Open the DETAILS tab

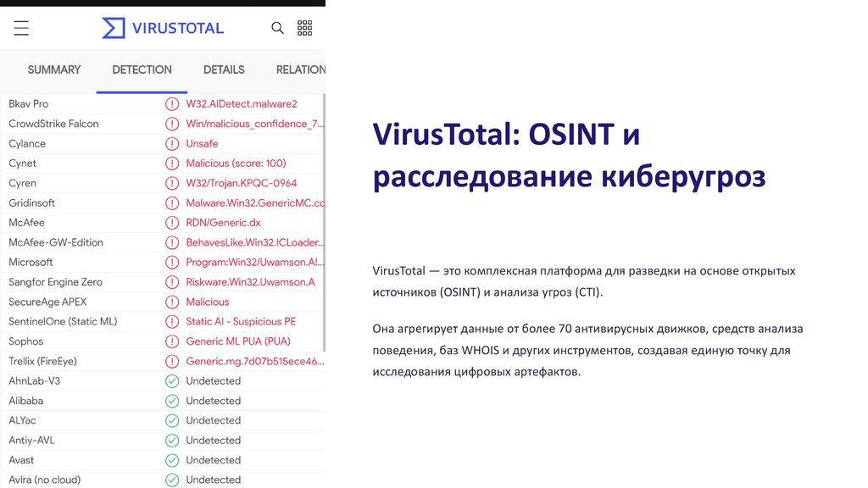224,69
